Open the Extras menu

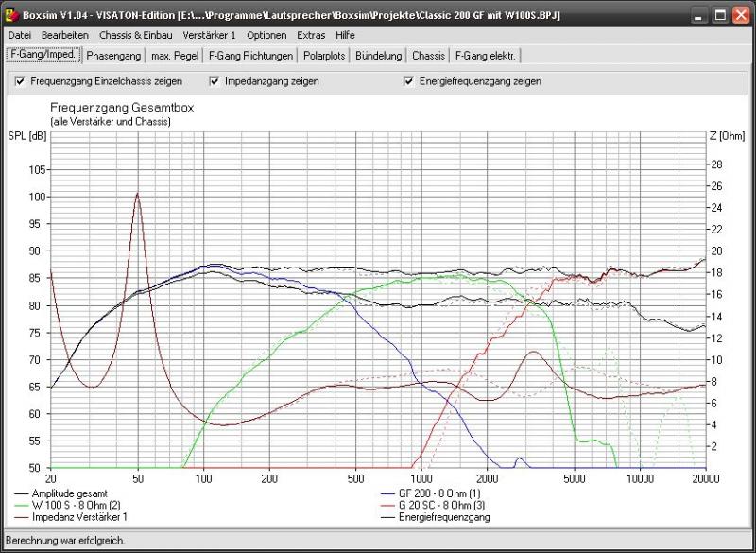(x=311, y=35)
